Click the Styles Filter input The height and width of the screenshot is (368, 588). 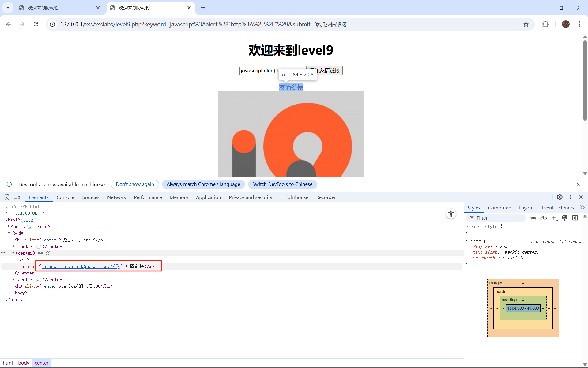496,218
